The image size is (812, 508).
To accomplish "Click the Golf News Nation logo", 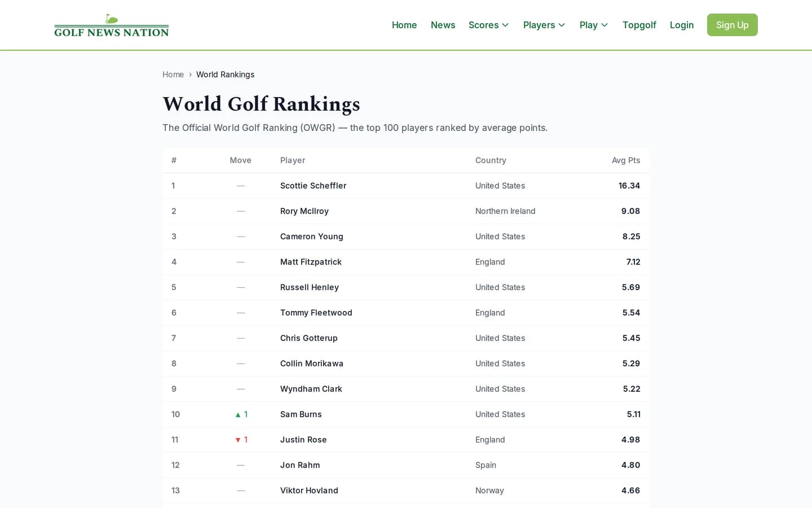I will [x=112, y=25].
